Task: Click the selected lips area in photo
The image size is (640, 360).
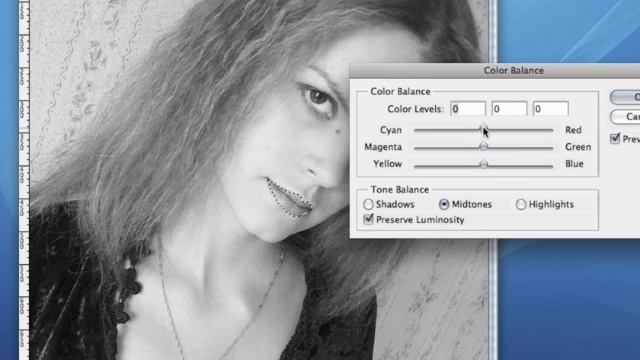Action: 290,198
